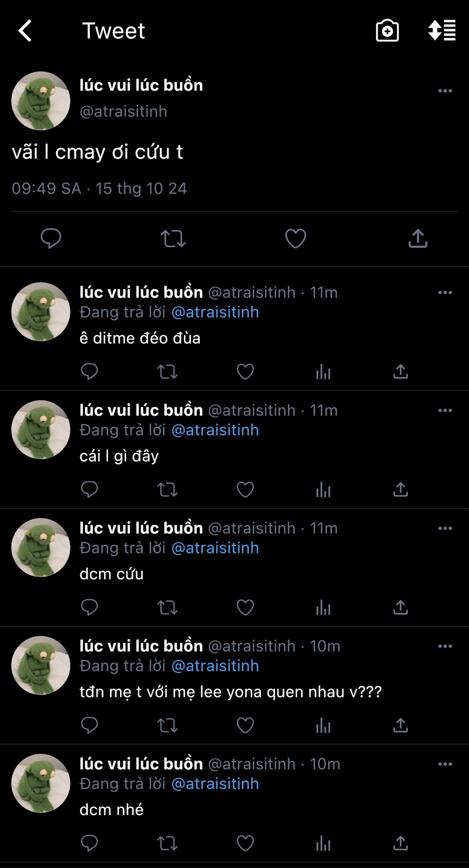469x868 pixels.
Task: Share the reply "dcm cứu"
Action: coord(401,607)
